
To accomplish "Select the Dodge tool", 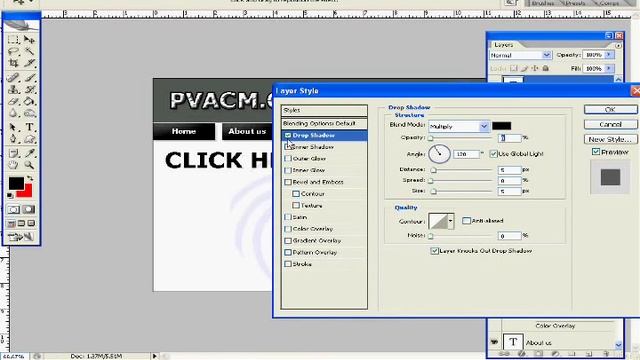I will tap(29, 113).
